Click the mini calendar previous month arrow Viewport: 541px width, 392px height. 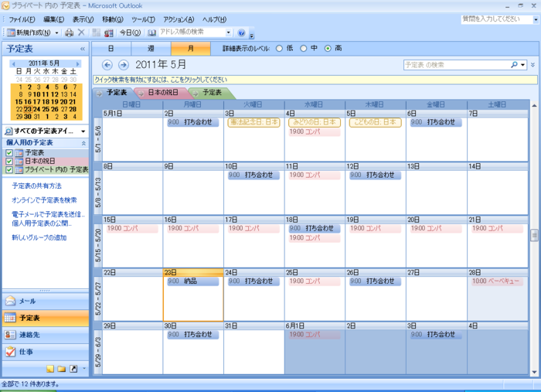coord(13,64)
